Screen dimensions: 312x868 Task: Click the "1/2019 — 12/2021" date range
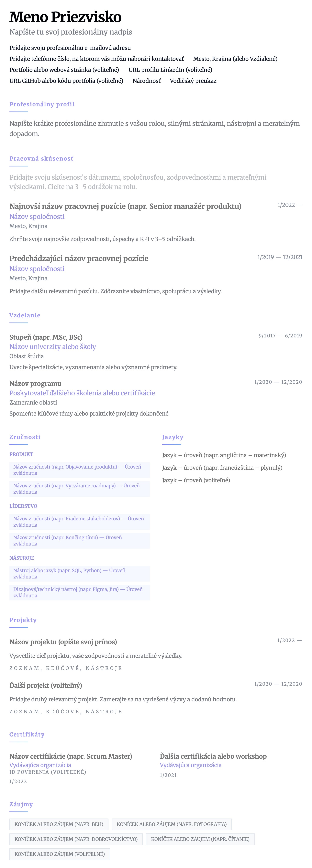point(280,257)
